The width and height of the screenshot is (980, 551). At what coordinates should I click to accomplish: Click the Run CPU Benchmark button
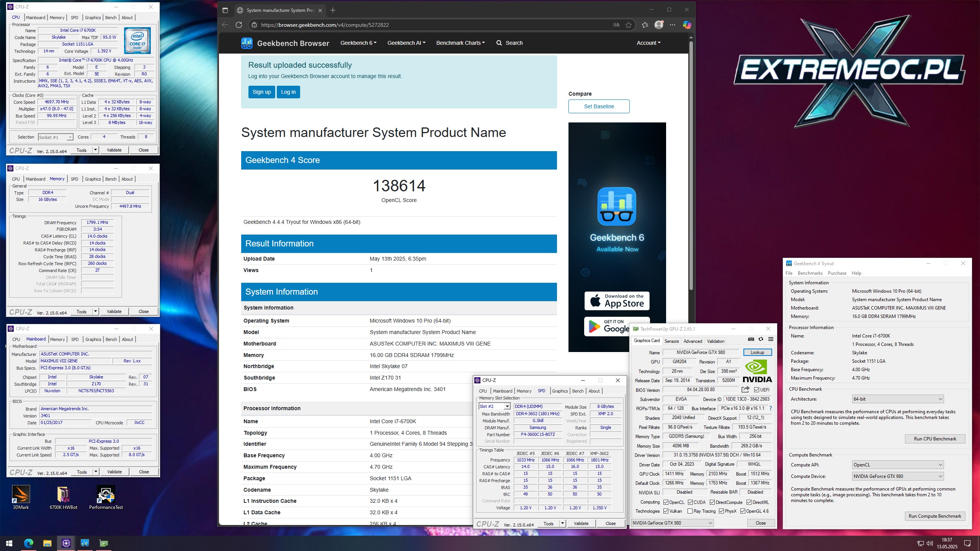(x=935, y=439)
